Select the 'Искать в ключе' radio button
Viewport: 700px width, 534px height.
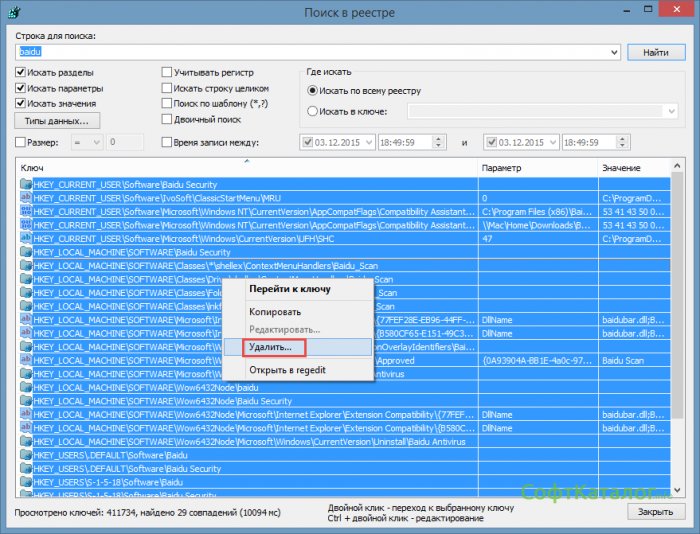(x=313, y=111)
